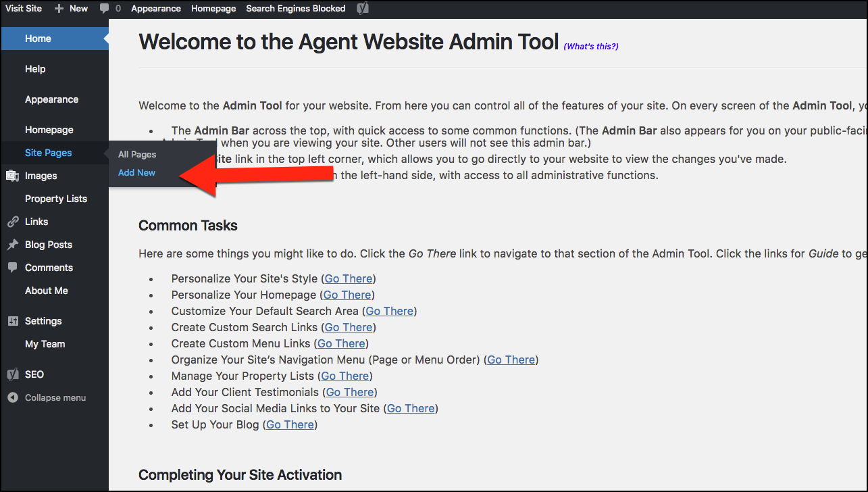Click the speech bubble icon beside Comments

tap(12, 268)
